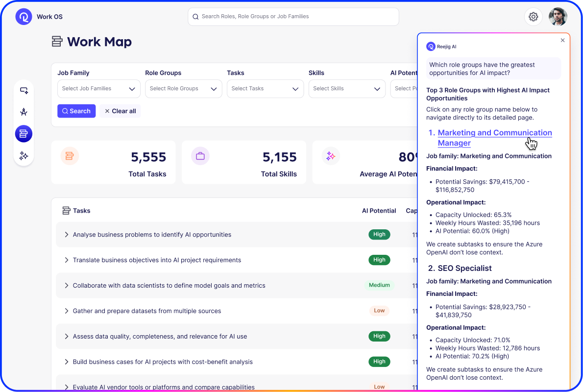Close the Reejig AI panel

click(x=562, y=40)
